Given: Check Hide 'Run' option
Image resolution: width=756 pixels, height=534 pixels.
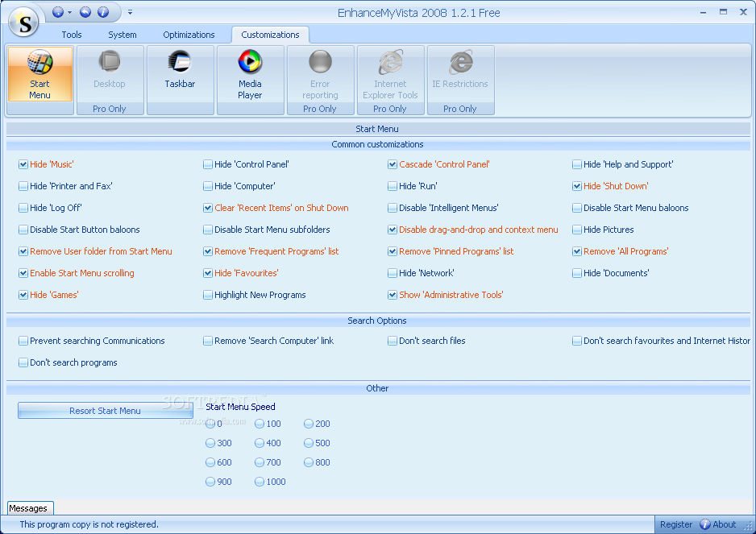Looking at the screenshot, I should pos(393,186).
